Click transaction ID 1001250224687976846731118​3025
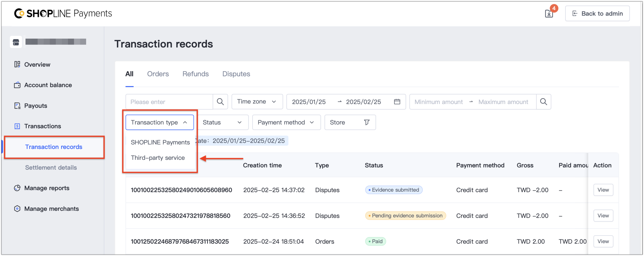Viewport: 644px width, 256px height. click(x=180, y=241)
